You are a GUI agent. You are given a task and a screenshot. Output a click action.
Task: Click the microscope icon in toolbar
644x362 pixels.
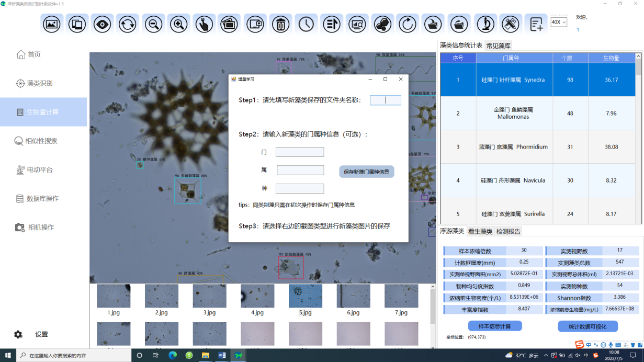point(485,24)
